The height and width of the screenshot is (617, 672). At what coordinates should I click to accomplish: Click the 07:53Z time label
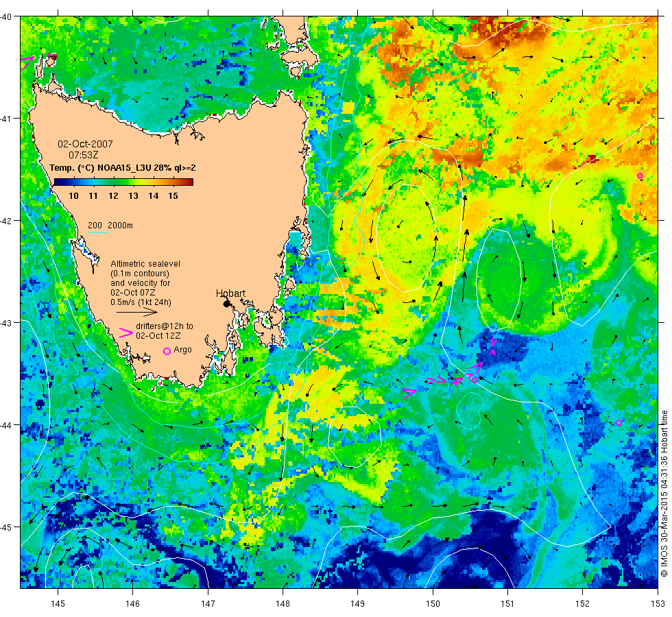click(84, 155)
